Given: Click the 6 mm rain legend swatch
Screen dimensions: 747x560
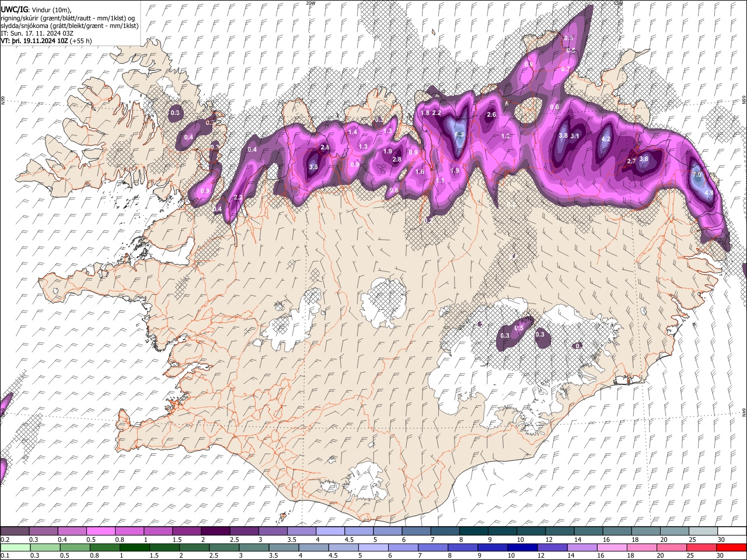Looking at the screenshot, I should click(403, 547).
